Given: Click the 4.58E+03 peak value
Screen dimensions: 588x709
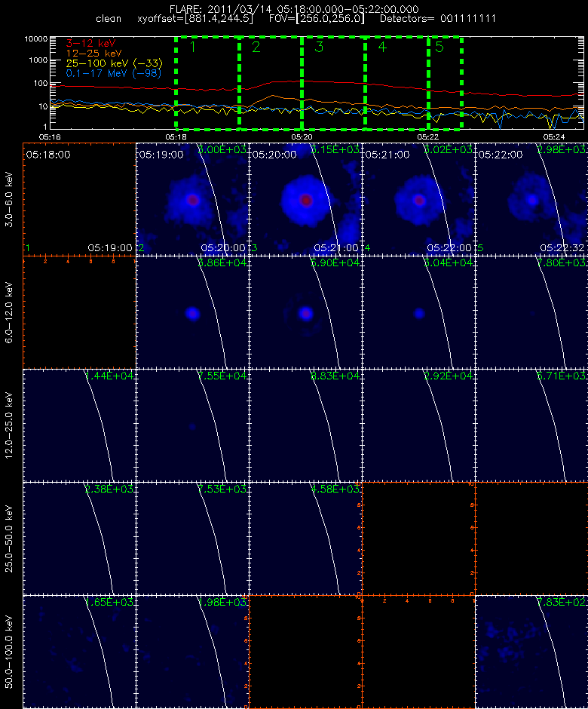Looking at the screenshot, I should pyautogui.click(x=335, y=489).
